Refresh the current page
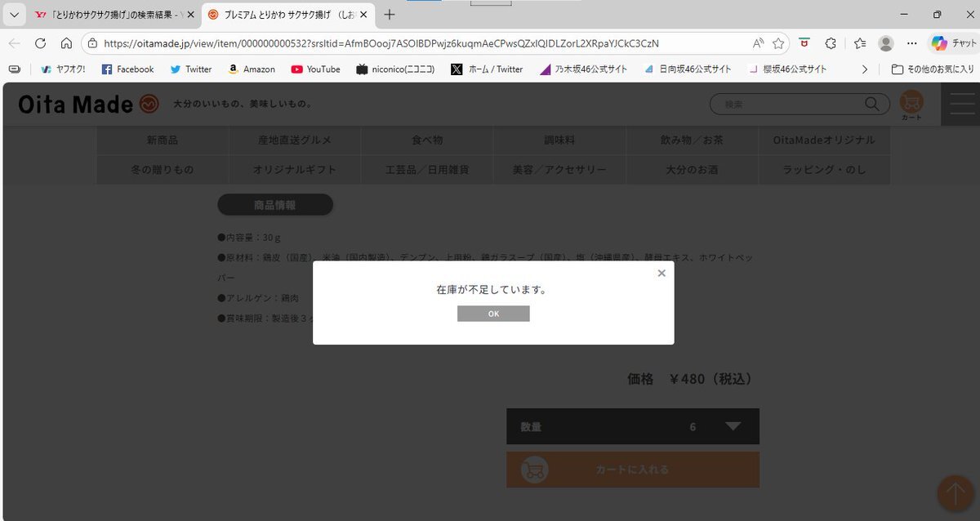Screen dimensions: 980x521 40,43
